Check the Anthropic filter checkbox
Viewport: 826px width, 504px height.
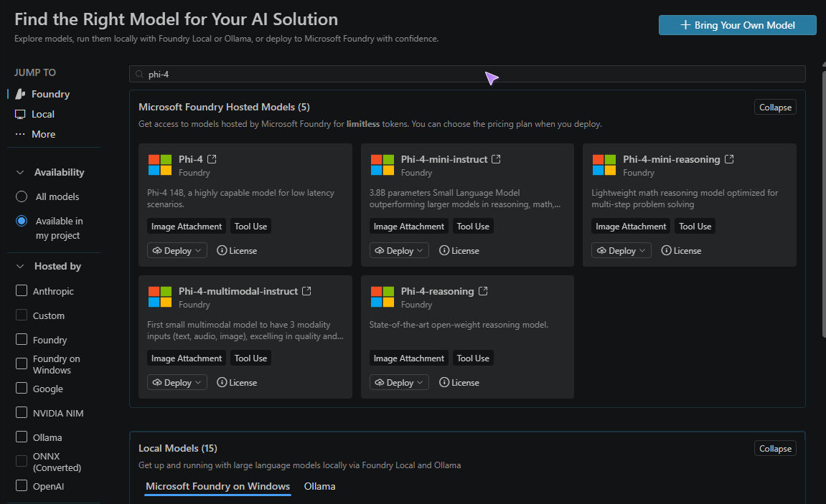click(x=22, y=290)
